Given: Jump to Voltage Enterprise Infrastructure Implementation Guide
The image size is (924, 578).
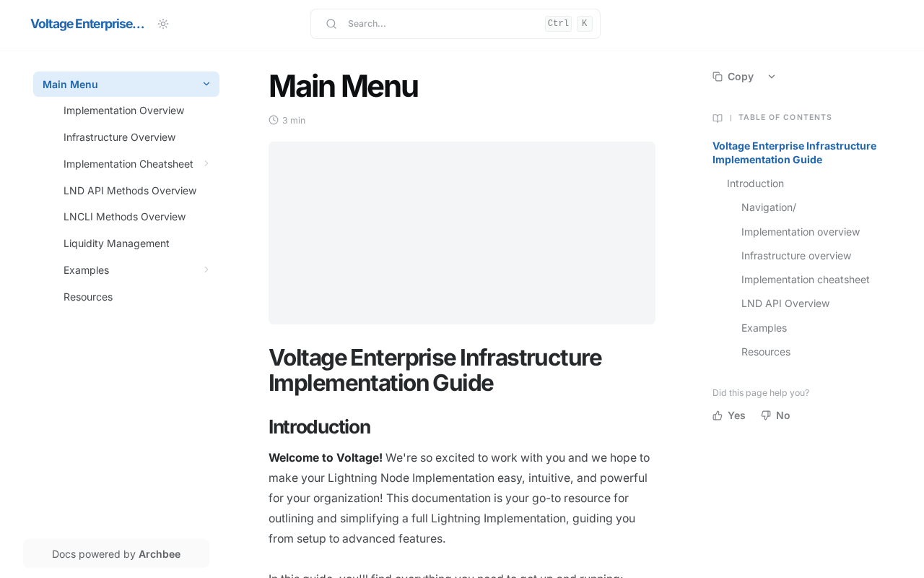Looking at the screenshot, I should click(x=794, y=152).
